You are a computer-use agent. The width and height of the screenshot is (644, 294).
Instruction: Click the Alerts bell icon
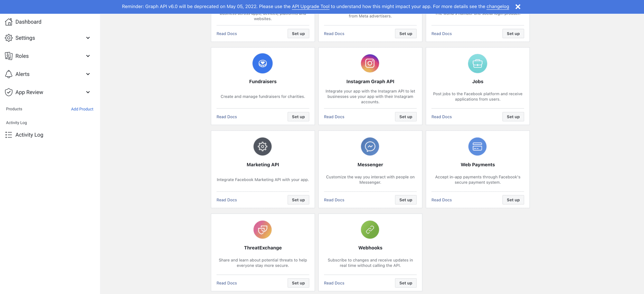pyautogui.click(x=9, y=74)
